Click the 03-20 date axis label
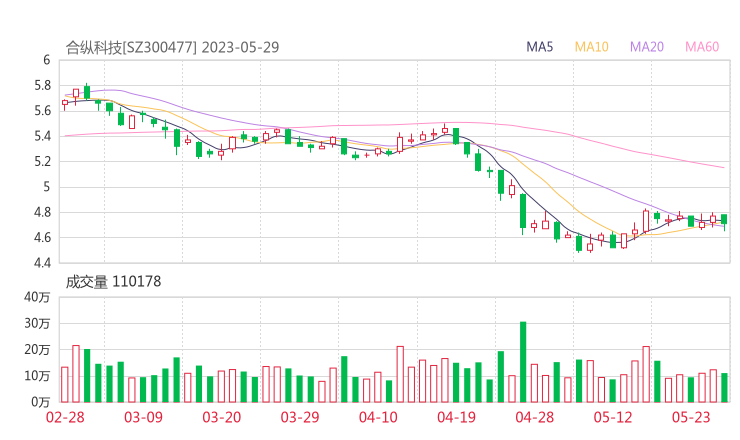Screen dimensions: 740x440 (222, 417)
